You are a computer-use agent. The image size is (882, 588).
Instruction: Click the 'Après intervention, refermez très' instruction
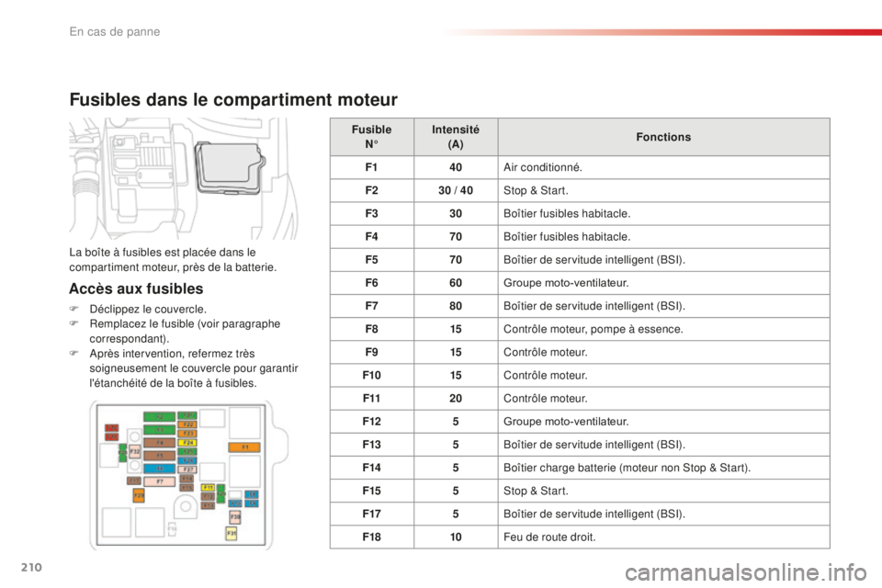[x=194, y=368]
